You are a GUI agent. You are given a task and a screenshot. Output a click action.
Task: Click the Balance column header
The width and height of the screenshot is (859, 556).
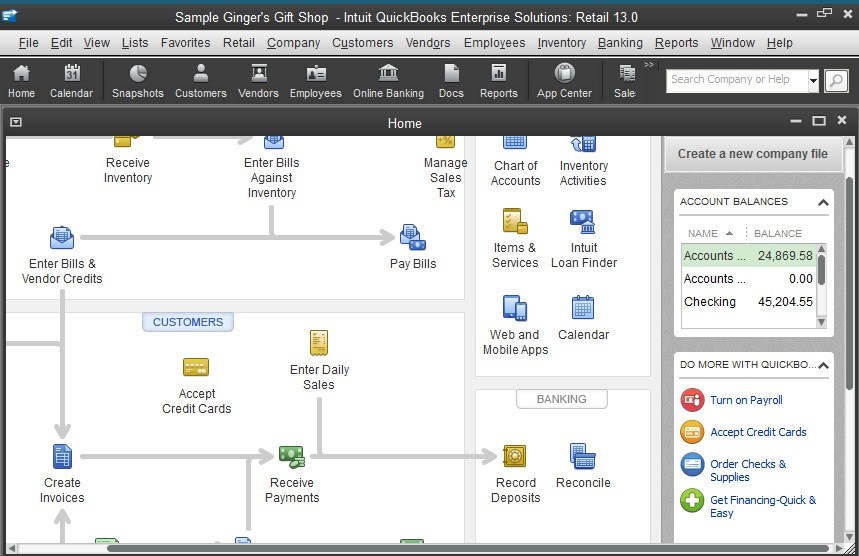[x=778, y=233]
